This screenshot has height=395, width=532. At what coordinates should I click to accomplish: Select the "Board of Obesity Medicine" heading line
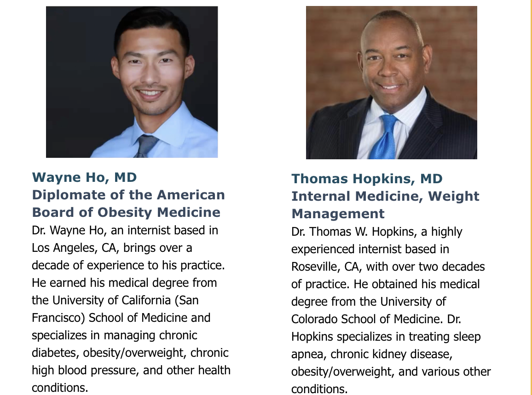pyautogui.click(x=126, y=212)
